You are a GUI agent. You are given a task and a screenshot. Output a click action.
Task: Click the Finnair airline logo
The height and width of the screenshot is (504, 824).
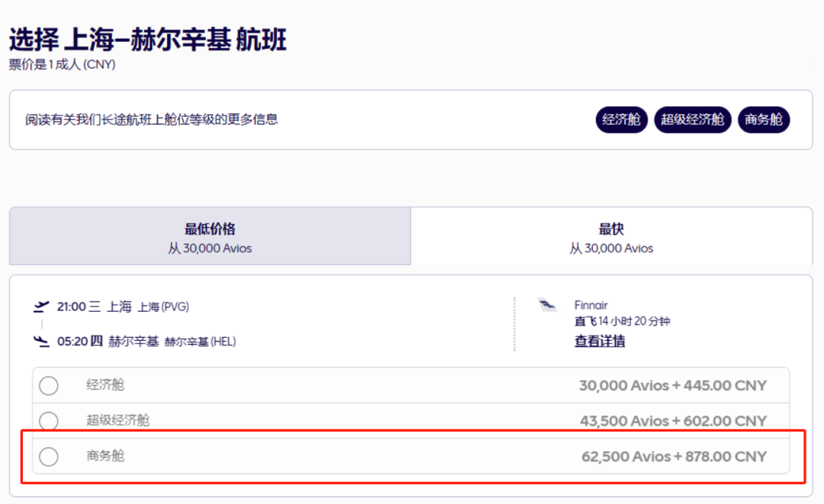[x=548, y=304]
